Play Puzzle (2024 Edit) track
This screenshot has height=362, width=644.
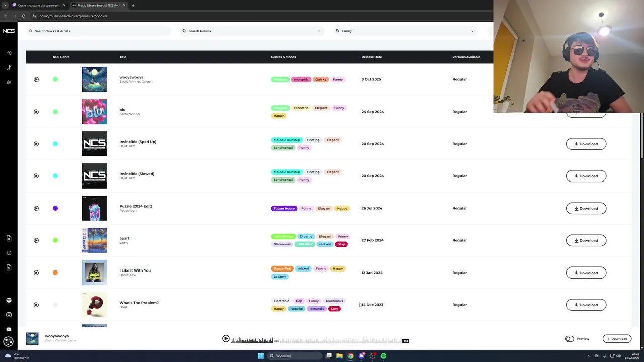click(36, 208)
